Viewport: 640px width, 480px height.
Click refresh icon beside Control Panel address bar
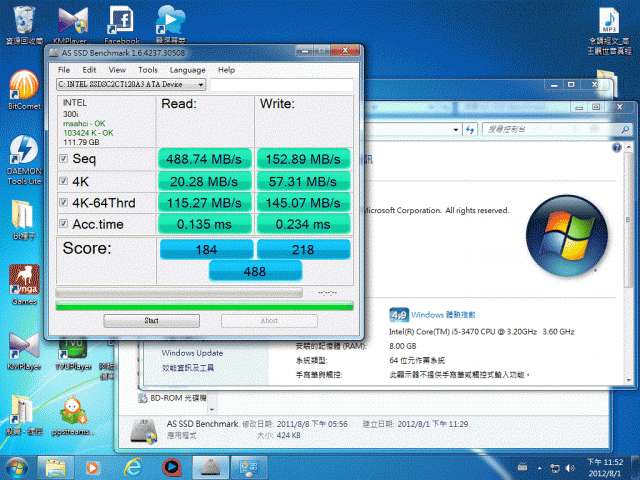point(470,130)
